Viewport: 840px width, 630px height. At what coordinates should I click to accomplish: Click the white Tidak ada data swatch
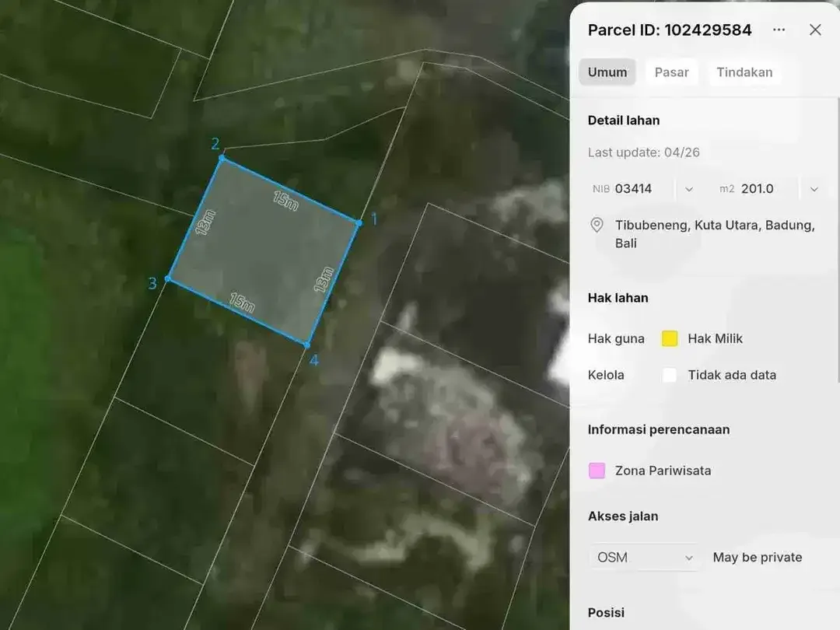tap(670, 375)
